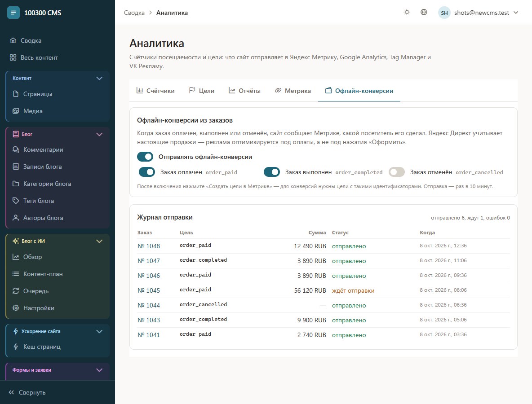
Task: Open order № 1048 link
Action: point(149,246)
